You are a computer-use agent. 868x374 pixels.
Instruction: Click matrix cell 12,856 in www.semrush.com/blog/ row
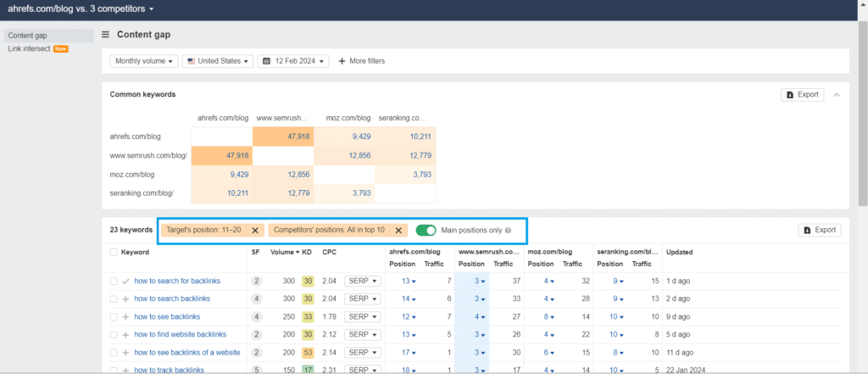pyautogui.click(x=344, y=156)
